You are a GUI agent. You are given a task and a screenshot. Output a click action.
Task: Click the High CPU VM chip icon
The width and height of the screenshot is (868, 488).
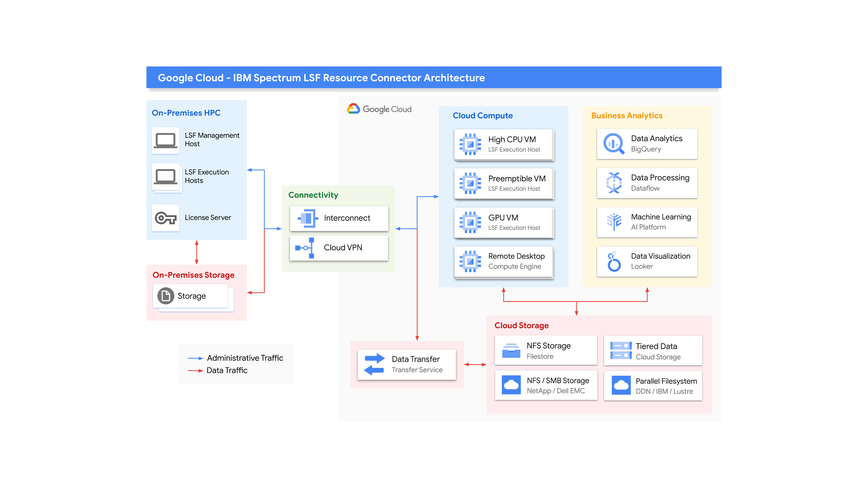[x=470, y=144]
